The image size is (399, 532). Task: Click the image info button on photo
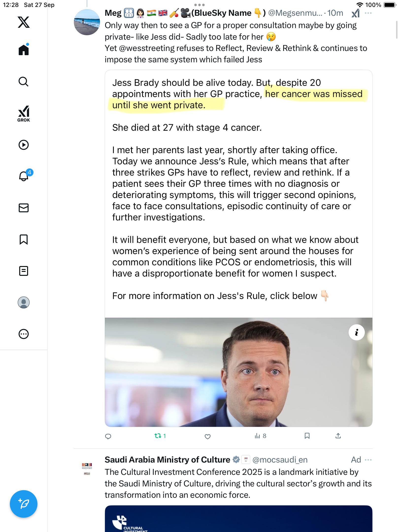point(356,332)
